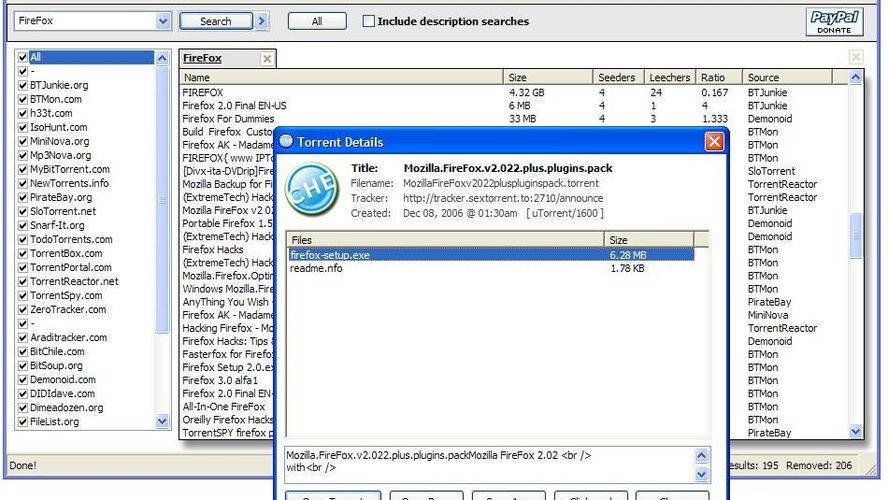Close the Torrent Details dialog
Viewport: 888px width, 500px height.
click(x=714, y=142)
